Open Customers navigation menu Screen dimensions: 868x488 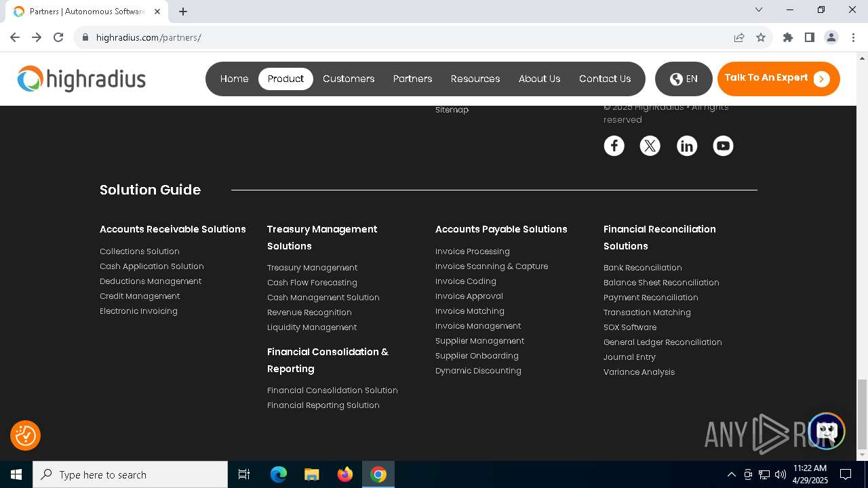349,79
